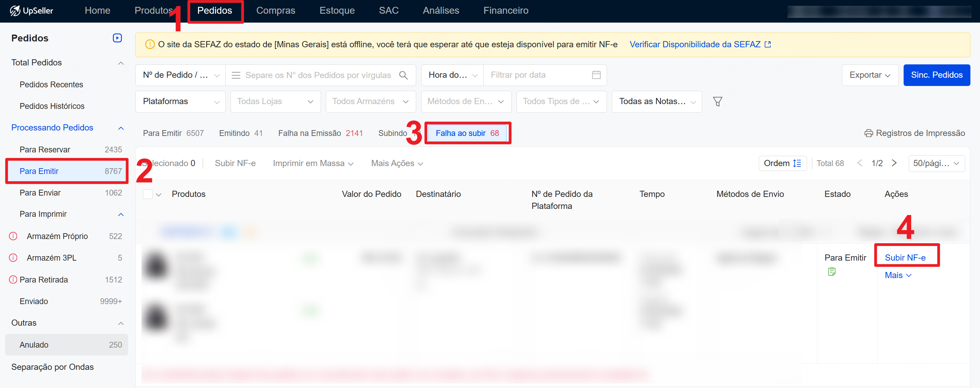Click the funnel advanced filter icon
The height and width of the screenshot is (388, 980).
tap(717, 102)
